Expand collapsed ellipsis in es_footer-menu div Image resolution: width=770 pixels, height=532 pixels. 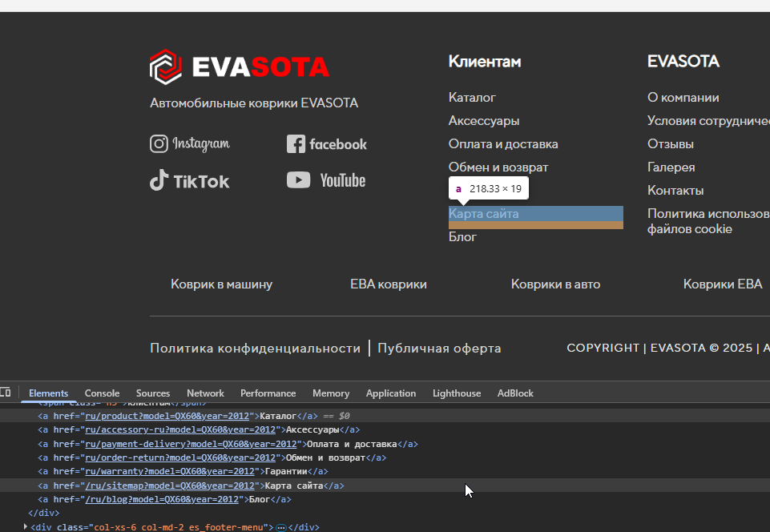pyautogui.click(x=281, y=527)
